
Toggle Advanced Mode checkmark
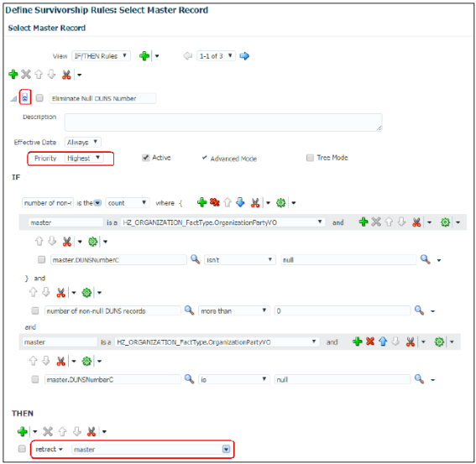pos(205,158)
